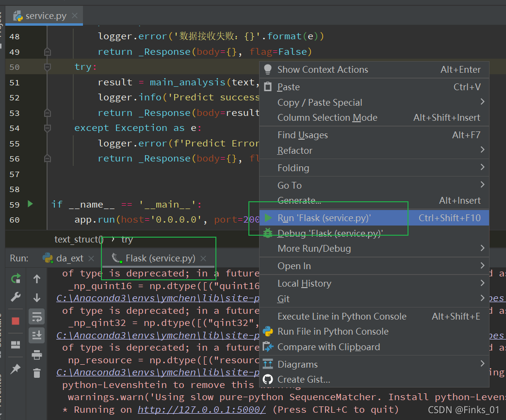Choose Paste in the context menu

(375, 87)
